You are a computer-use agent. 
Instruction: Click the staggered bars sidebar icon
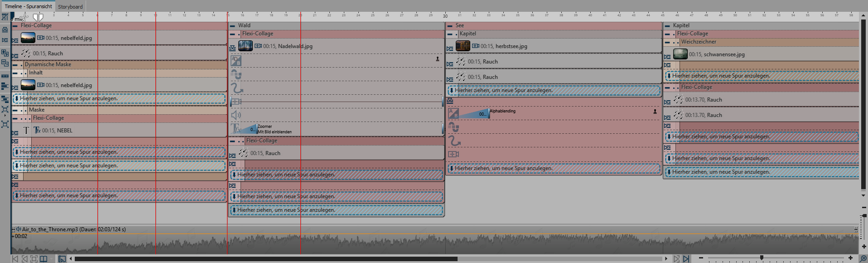pyautogui.click(x=5, y=86)
